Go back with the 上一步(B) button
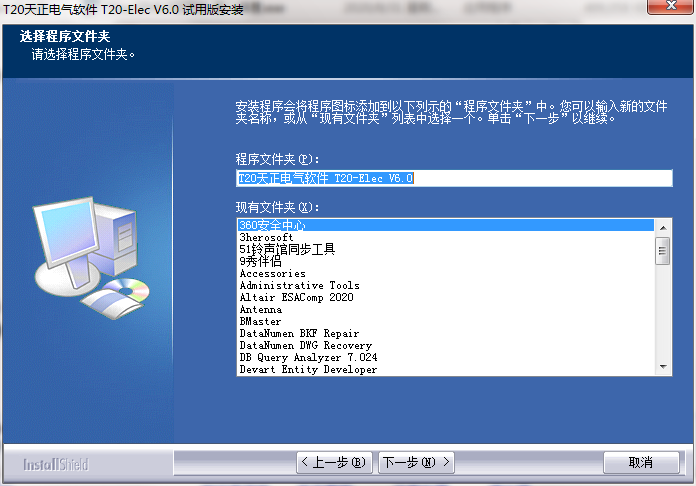The height and width of the screenshot is (486, 696). pos(334,462)
